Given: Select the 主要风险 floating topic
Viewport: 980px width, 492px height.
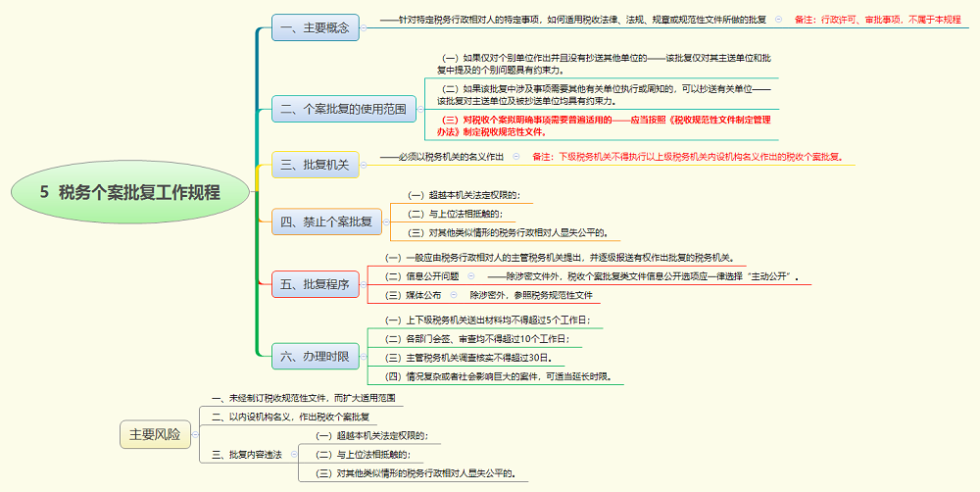Looking at the screenshot, I should tap(155, 434).
